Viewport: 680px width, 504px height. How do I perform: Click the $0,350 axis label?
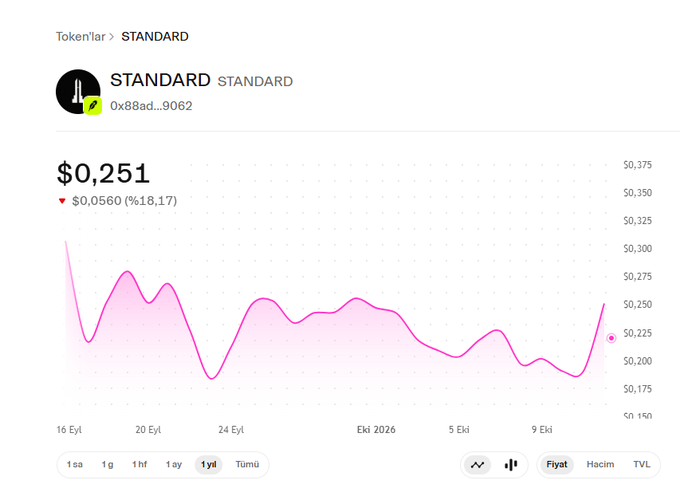click(x=638, y=193)
